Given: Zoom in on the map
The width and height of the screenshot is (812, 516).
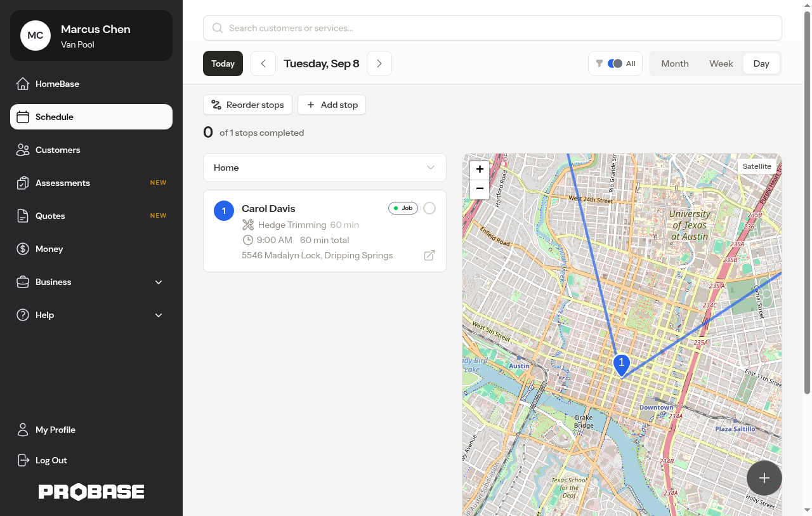Looking at the screenshot, I should 480,169.
